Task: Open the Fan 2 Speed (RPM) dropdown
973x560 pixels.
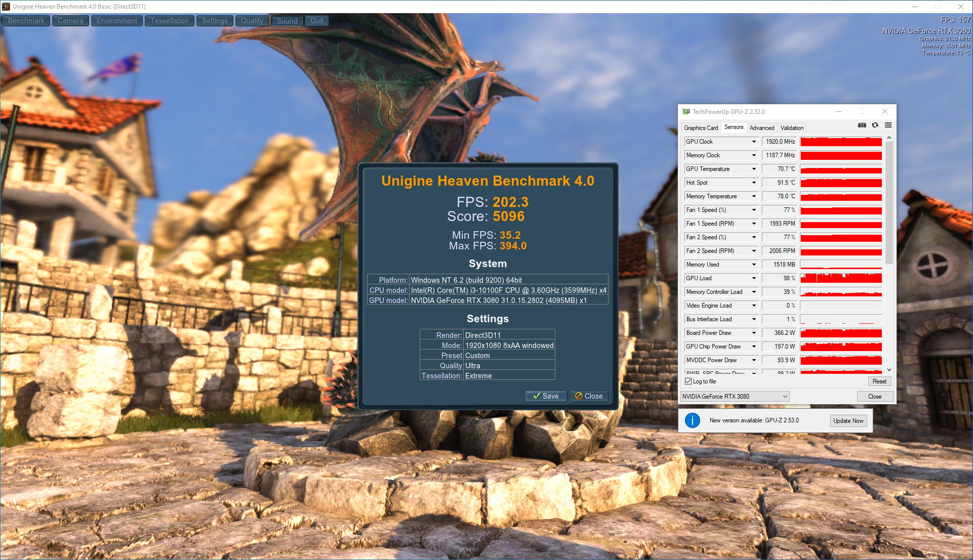Action: [x=754, y=251]
